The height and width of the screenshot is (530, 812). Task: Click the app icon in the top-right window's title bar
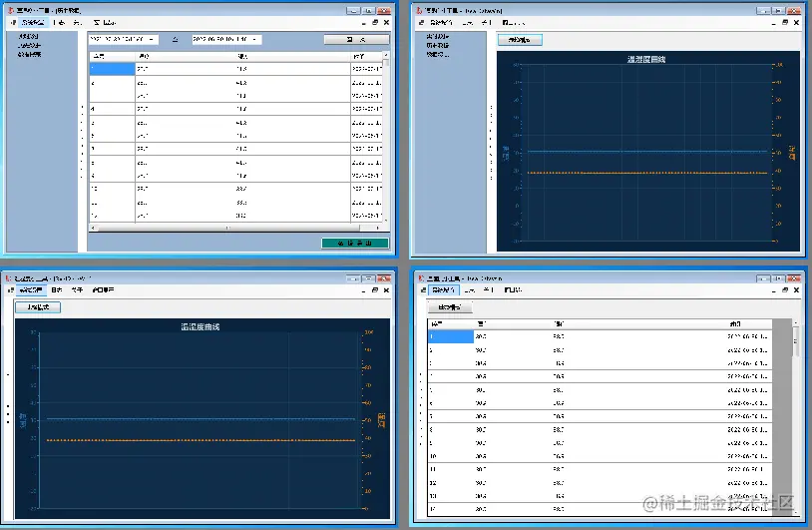(419, 10)
